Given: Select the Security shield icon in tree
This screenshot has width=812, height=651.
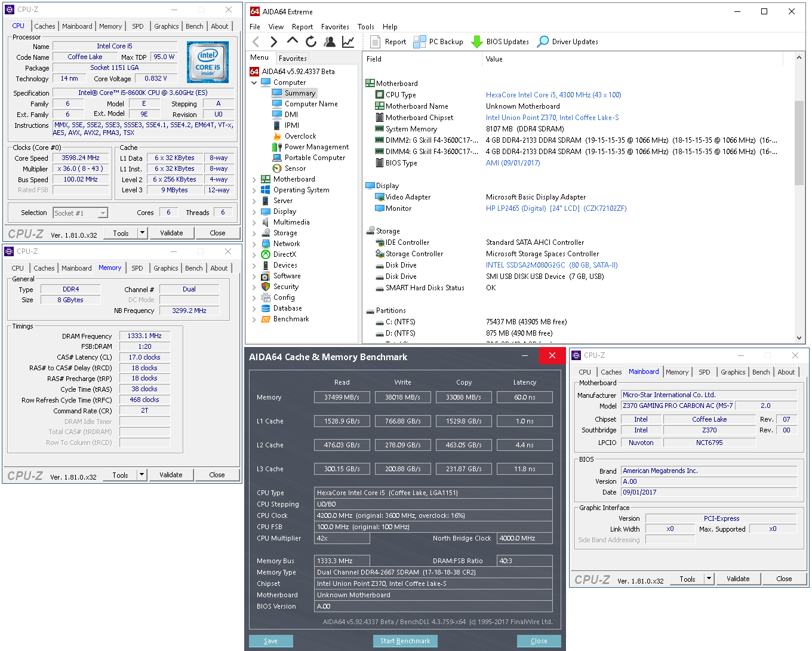Looking at the screenshot, I should (x=266, y=287).
